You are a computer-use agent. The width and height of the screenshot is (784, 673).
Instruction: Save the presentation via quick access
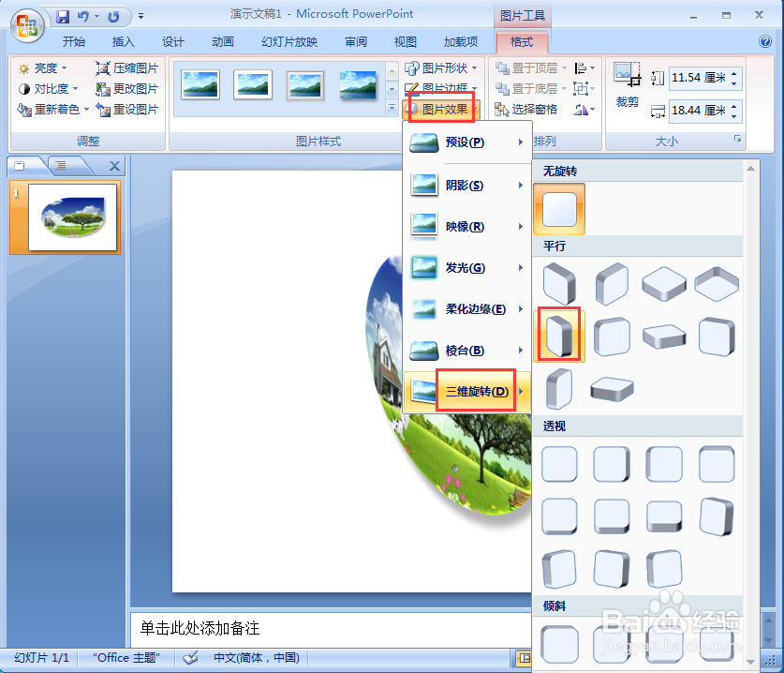coord(63,17)
